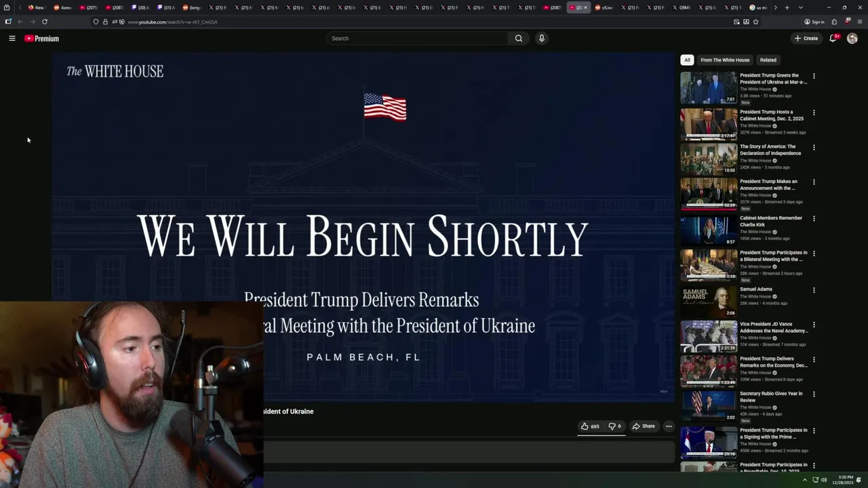Go back with the browser back arrow
Viewport: 868px width, 488px height.
tap(20, 22)
